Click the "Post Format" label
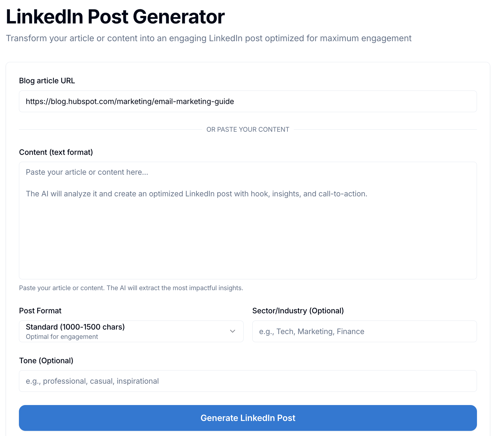Screen dimensions: 504x436 coord(40,311)
